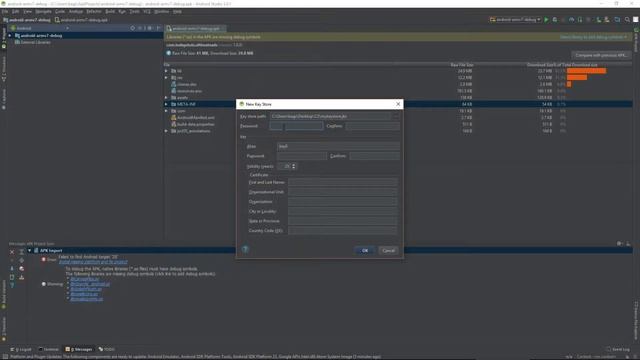Viewport: 640px width, 360px height.
Task: Click the scroll-from-source target icon in Project panel
Action: coord(133,28)
